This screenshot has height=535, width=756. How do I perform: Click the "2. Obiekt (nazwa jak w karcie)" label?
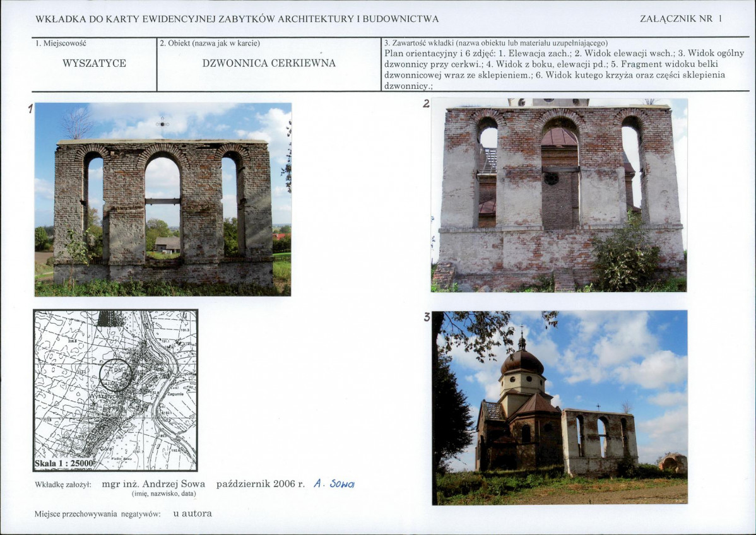(x=210, y=44)
